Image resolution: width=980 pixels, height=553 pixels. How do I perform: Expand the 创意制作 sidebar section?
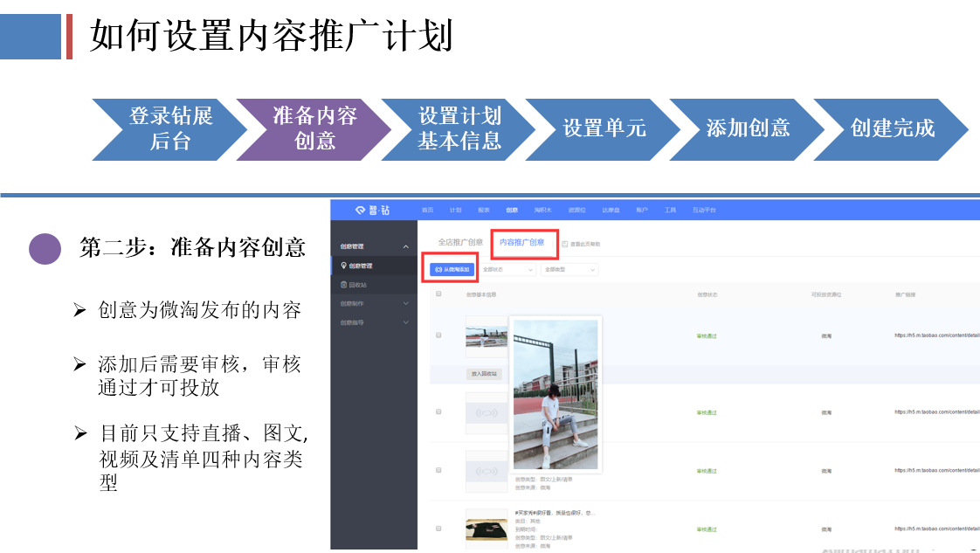click(x=374, y=304)
